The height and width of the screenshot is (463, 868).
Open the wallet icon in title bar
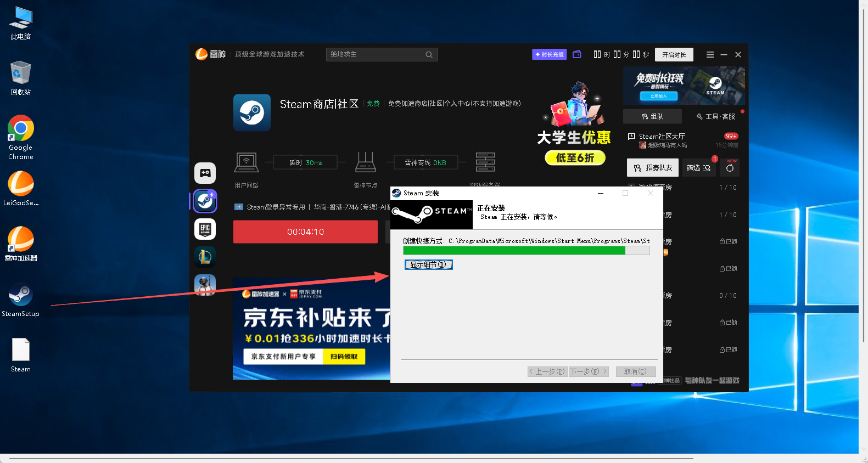point(577,54)
